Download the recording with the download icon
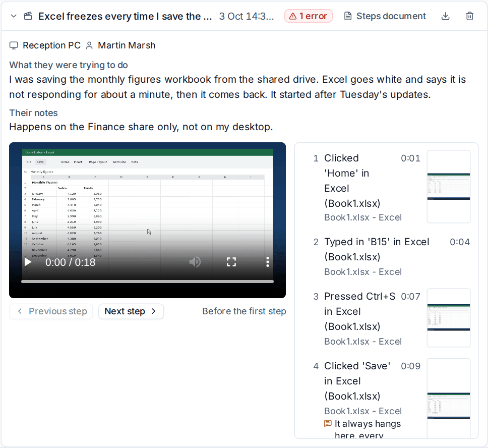Screen dimensions: 488x448 click(x=445, y=16)
